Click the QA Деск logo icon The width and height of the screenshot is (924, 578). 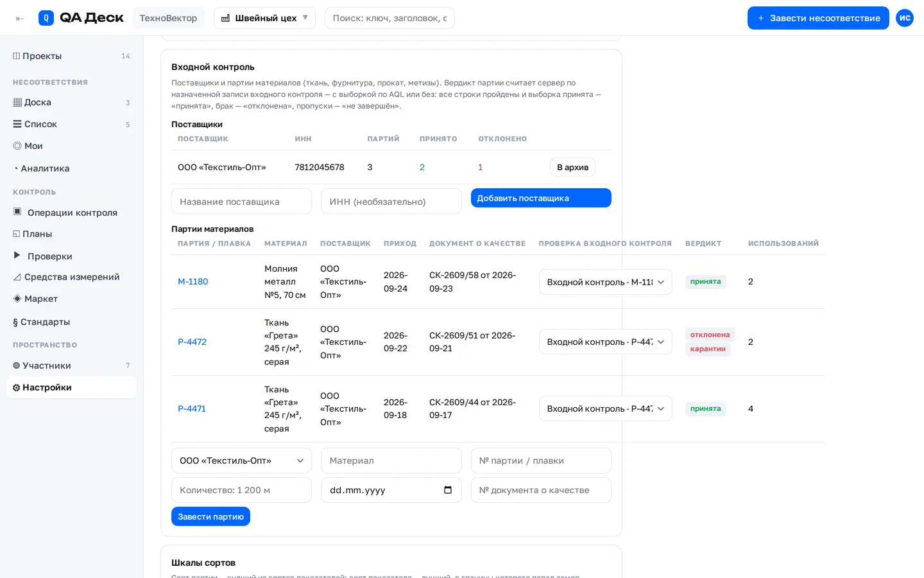(x=46, y=18)
